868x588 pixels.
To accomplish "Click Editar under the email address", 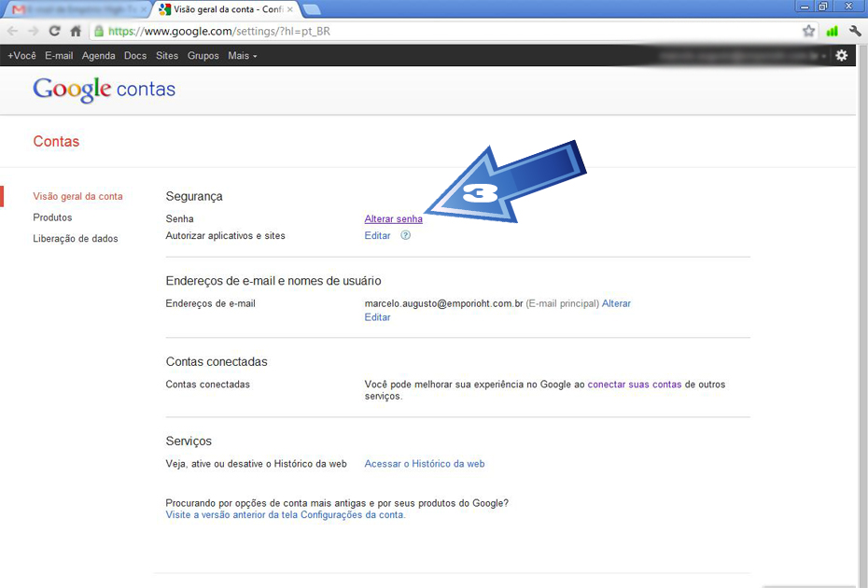I will pyautogui.click(x=378, y=317).
